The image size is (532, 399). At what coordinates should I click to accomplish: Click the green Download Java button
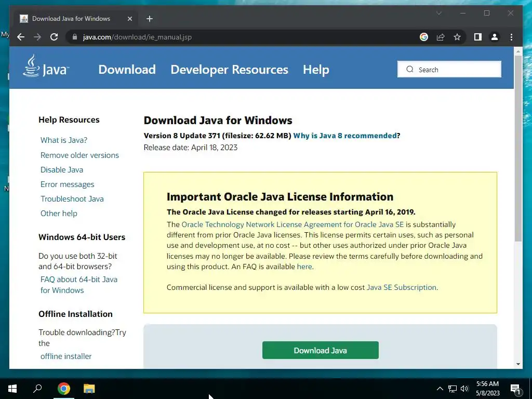pos(320,350)
